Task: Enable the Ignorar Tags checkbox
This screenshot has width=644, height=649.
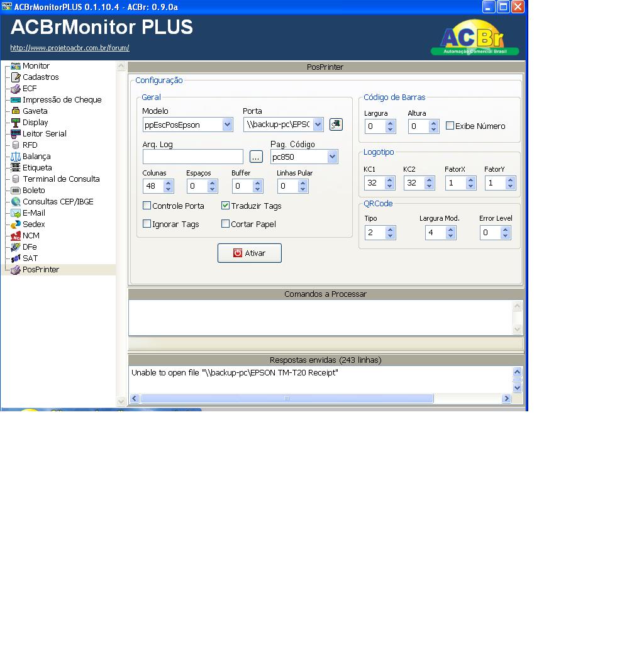Action: point(147,223)
